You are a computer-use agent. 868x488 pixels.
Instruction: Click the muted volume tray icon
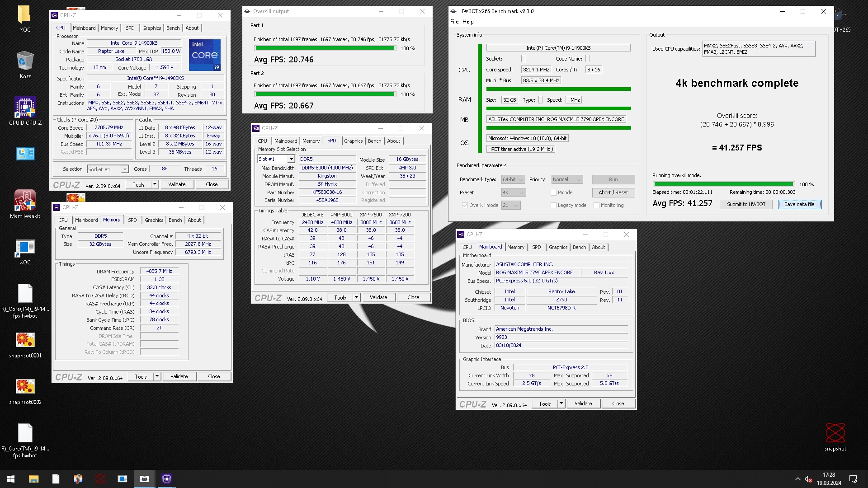point(809,479)
